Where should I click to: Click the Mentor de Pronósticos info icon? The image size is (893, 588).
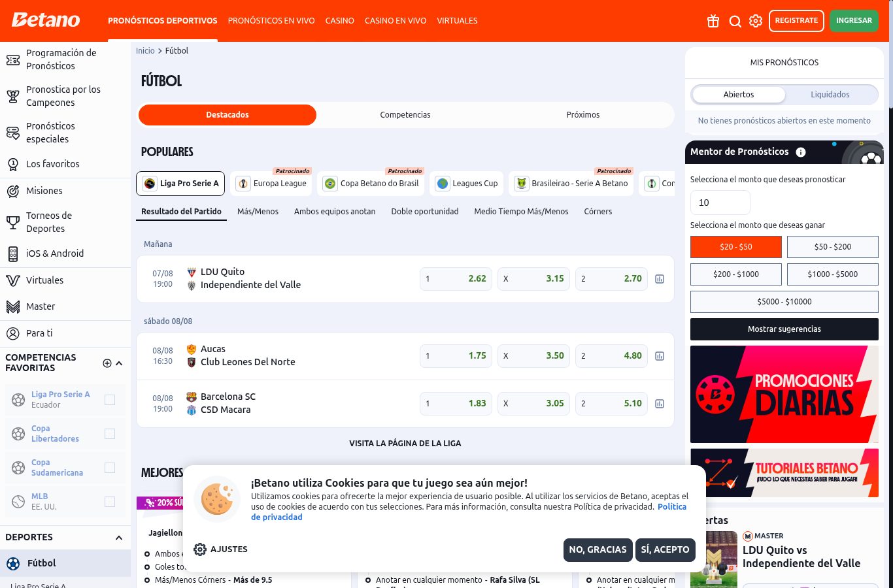(x=801, y=152)
